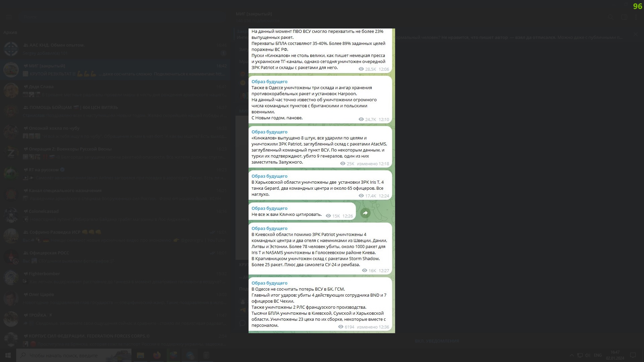The width and height of the screenshot is (644, 362).
Task: Close the pinned message bar with X
Action: click(x=636, y=35)
